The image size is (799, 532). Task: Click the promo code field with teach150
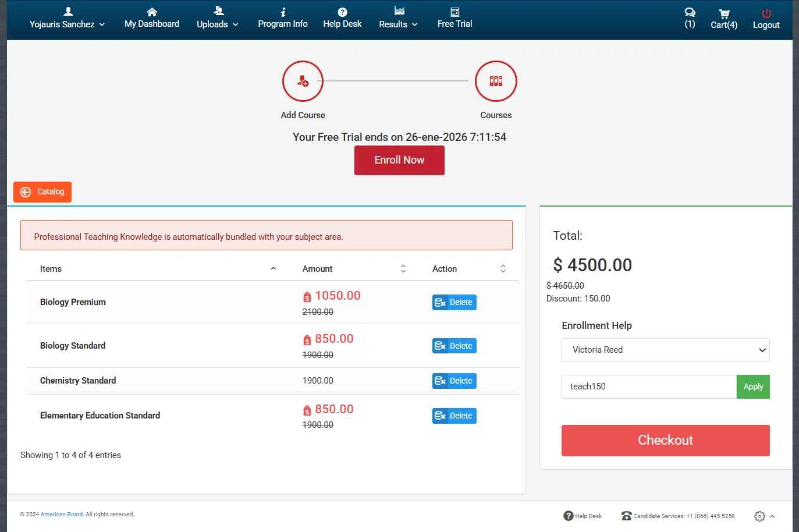tap(649, 386)
